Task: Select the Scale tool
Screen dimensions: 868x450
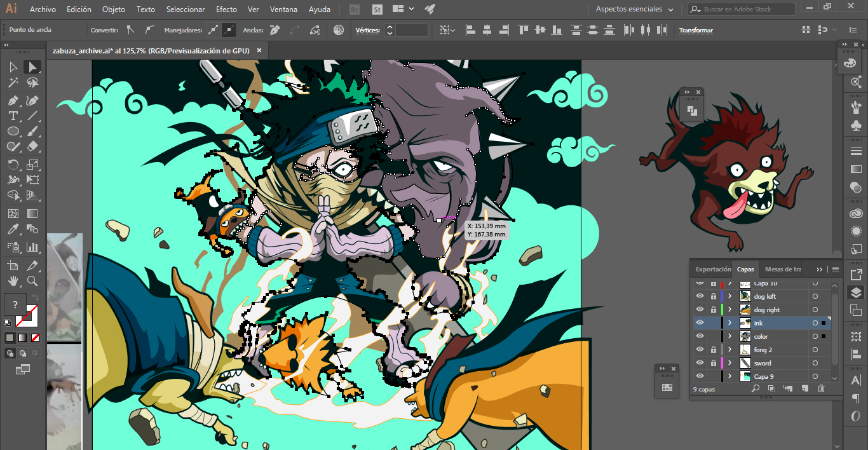Action: tap(32, 165)
